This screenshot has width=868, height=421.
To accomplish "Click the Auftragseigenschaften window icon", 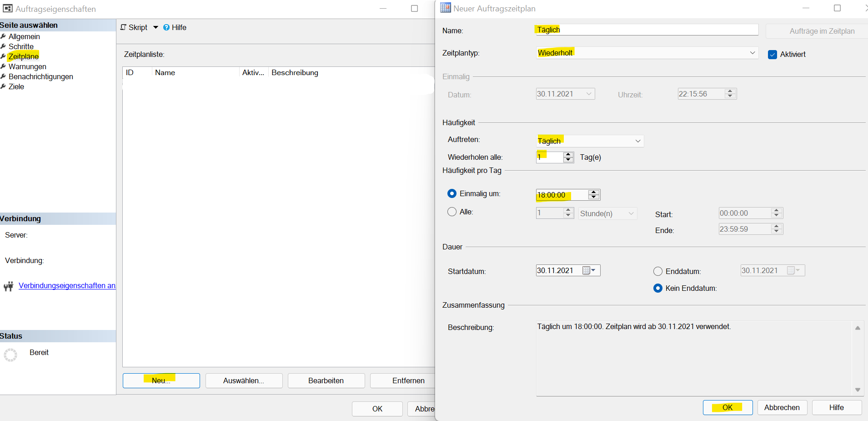I will [x=7, y=8].
